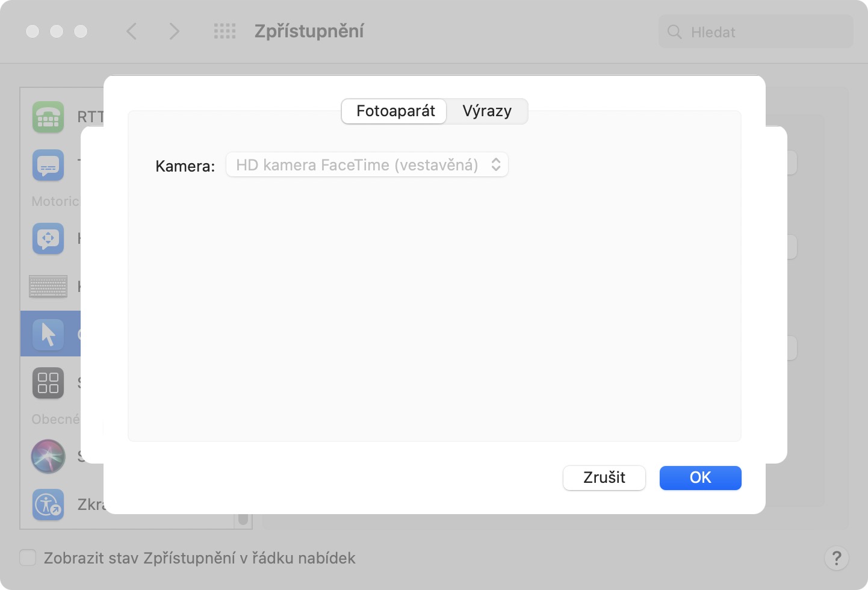Switch to the Výrazy tab
Viewport: 868px width, 590px height.
487,111
